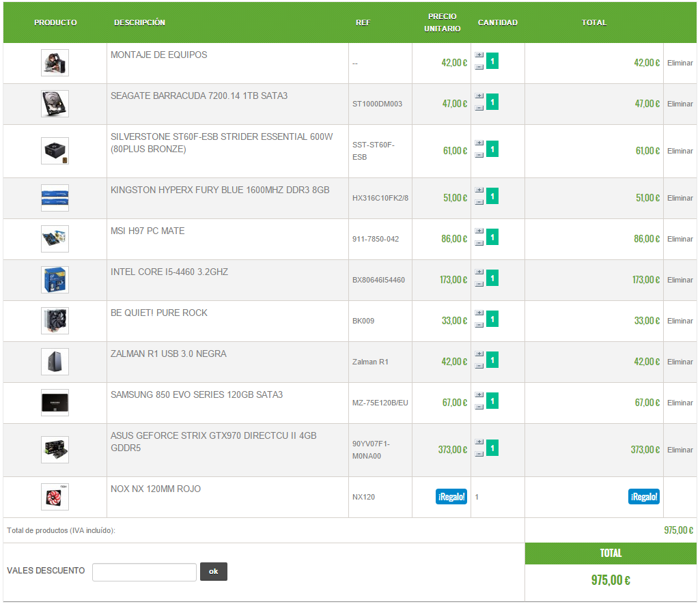Open the Seagate Barracuda hard drive thumbnail
This screenshot has width=700, height=604.
55,104
